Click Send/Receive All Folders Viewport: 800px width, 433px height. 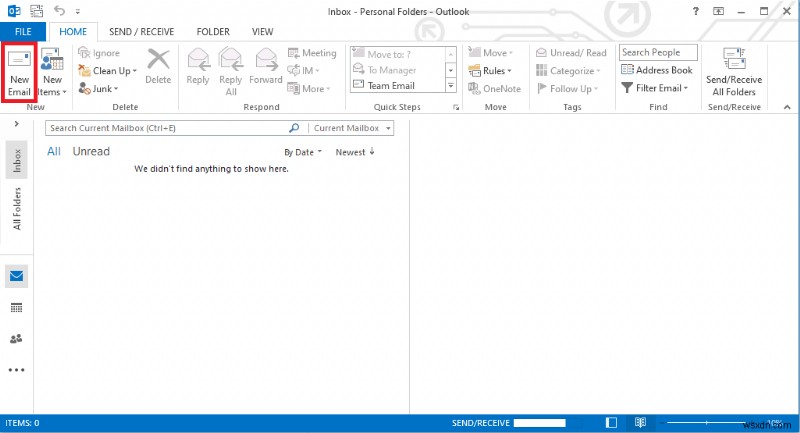734,72
